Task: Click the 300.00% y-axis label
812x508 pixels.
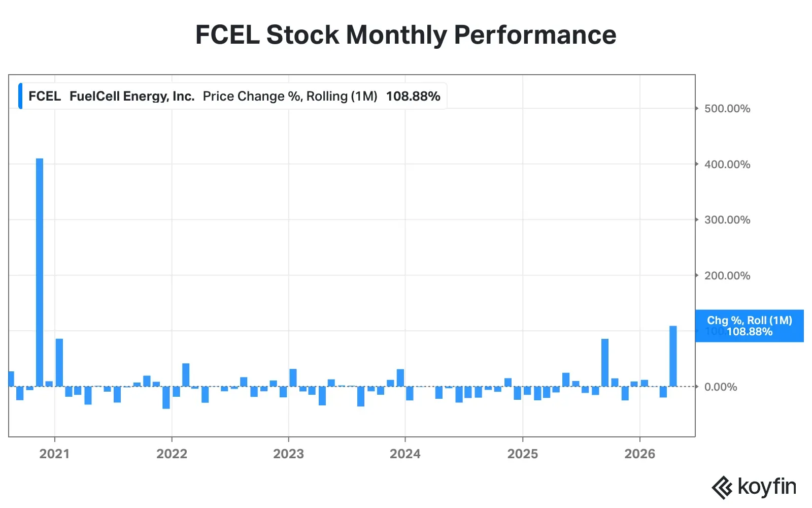Action: pyautogui.click(x=727, y=219)
